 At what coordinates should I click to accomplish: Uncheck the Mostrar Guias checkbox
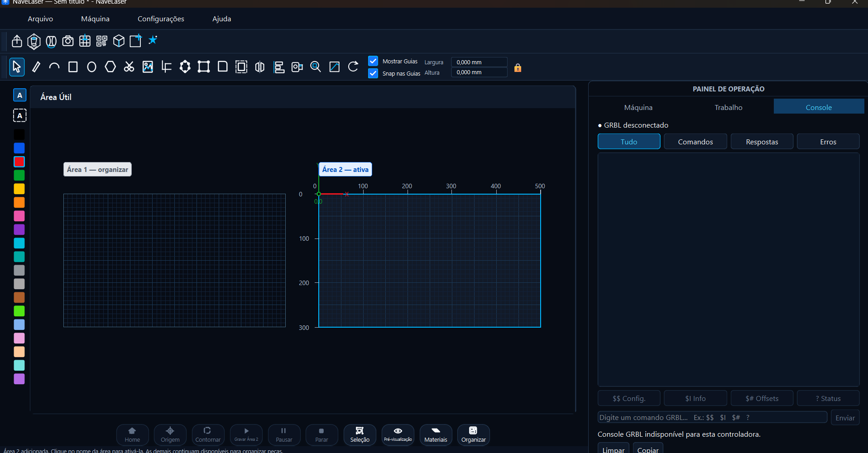pyautogui.click(x=373, y=61)
